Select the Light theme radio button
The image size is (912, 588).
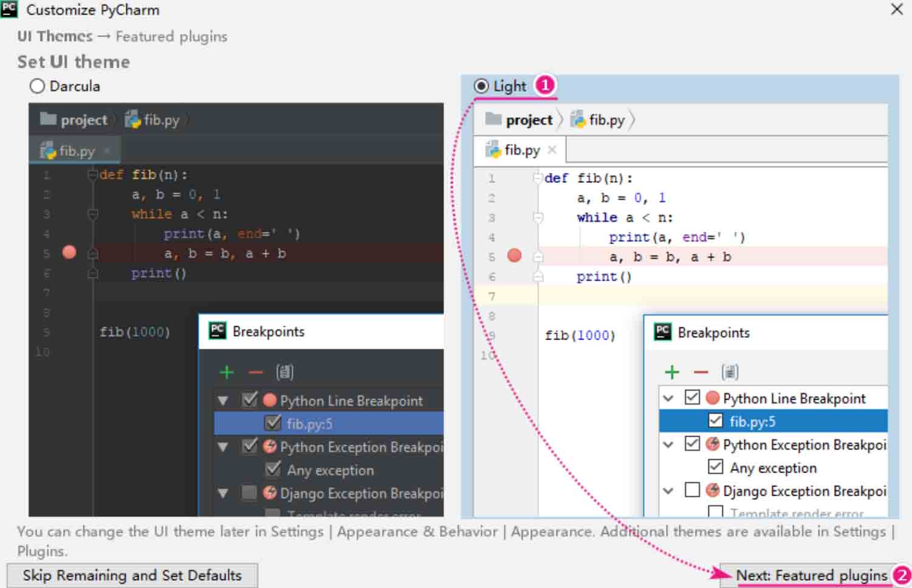click(481, 86)
